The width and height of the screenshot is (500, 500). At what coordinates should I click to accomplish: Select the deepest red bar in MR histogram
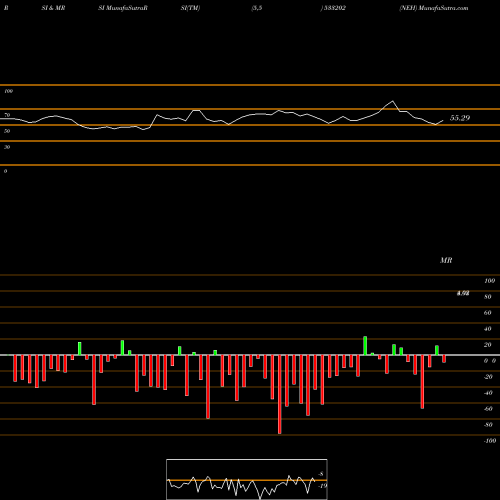coord(280,394)
